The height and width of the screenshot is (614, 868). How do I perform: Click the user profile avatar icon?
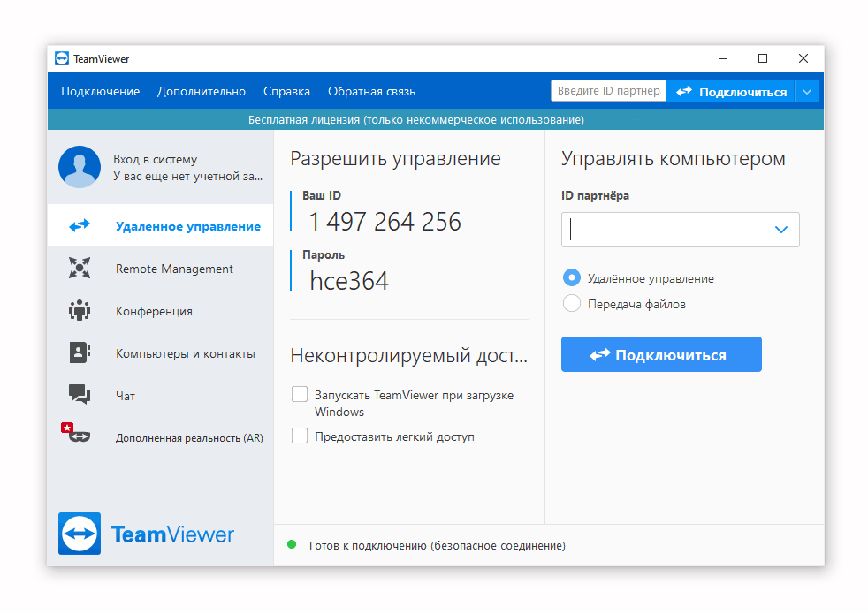pyautogui.click(x=80, y=167)
